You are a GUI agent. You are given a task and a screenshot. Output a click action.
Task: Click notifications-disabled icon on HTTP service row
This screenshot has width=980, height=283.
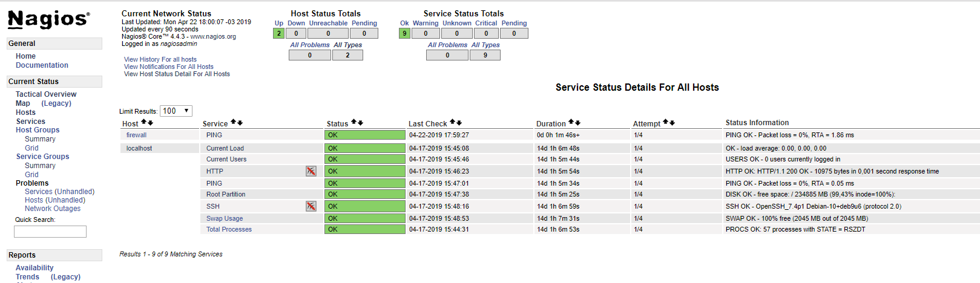(311, 171)
